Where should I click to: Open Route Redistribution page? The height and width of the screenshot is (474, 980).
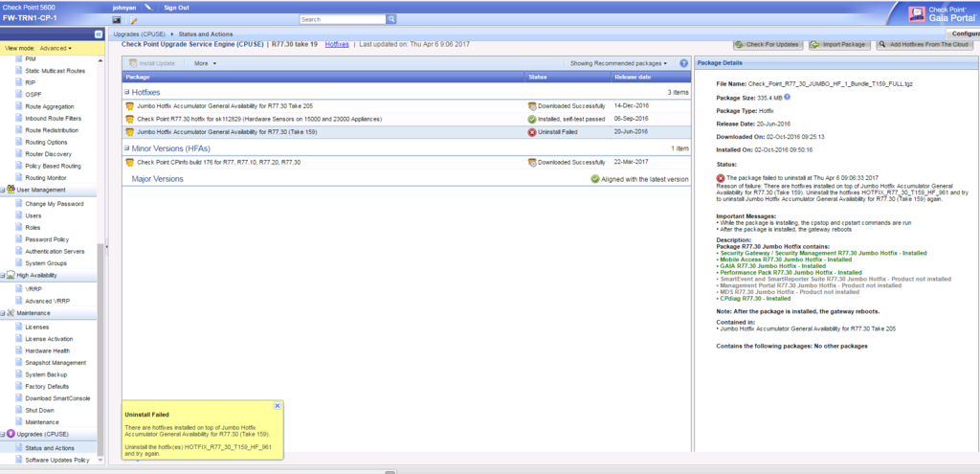click(52, 130)
